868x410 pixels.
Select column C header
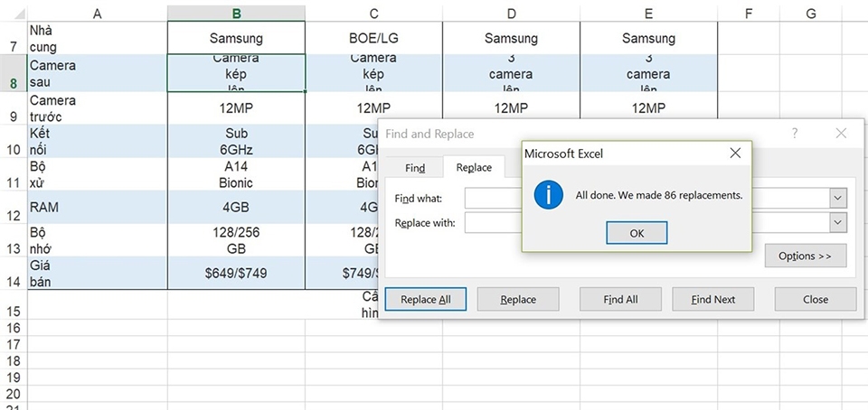373,14
